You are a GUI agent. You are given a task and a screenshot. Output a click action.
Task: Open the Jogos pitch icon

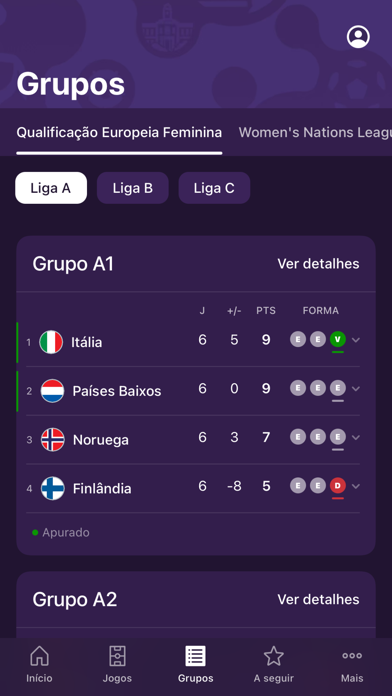117,656
